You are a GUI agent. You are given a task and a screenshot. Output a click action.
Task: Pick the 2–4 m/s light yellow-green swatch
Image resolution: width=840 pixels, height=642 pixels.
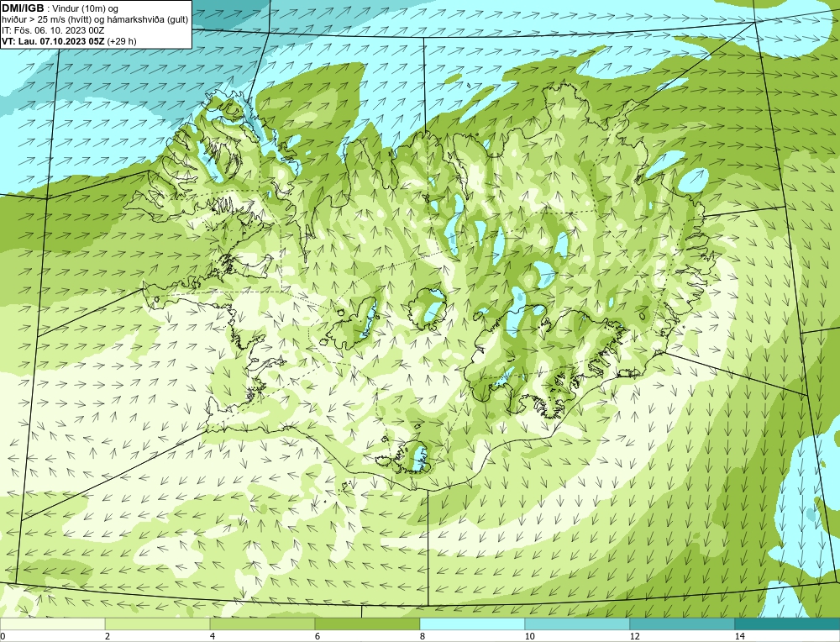coord(158,624)
